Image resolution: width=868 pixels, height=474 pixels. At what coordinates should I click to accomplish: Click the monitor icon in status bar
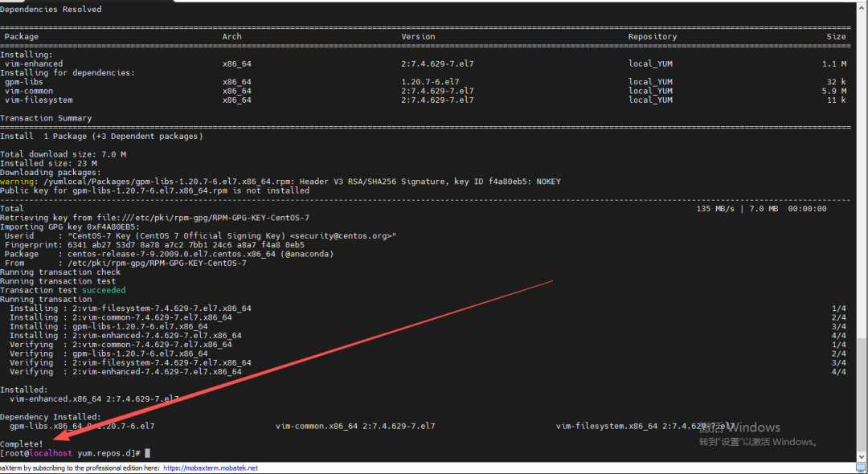click(861, 468)
